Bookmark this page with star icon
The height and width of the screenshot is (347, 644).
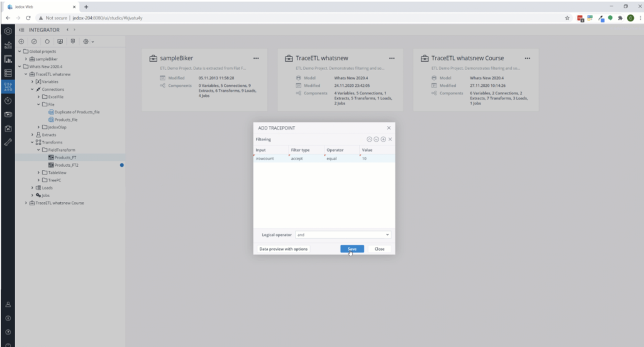tap(567, 18)
